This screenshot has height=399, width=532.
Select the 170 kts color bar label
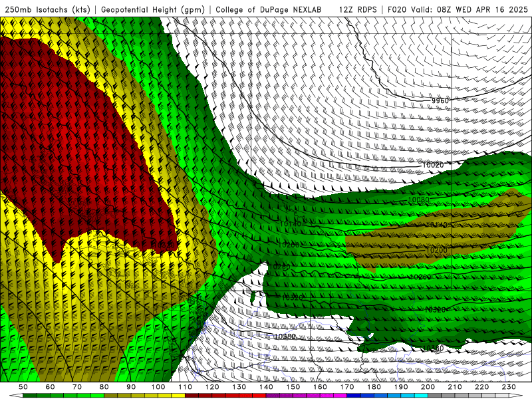(x=347, y=387)
